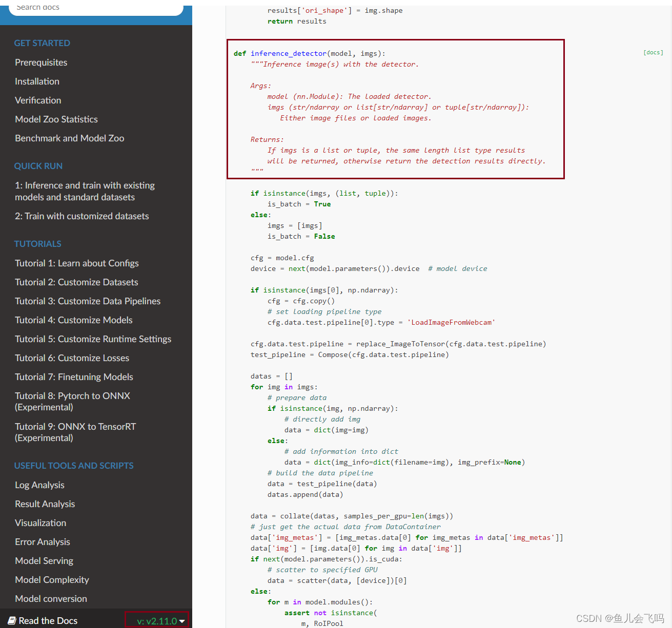672x628 pixels.
Task: Open the Visualization tools page
Action: coord(40,522)
